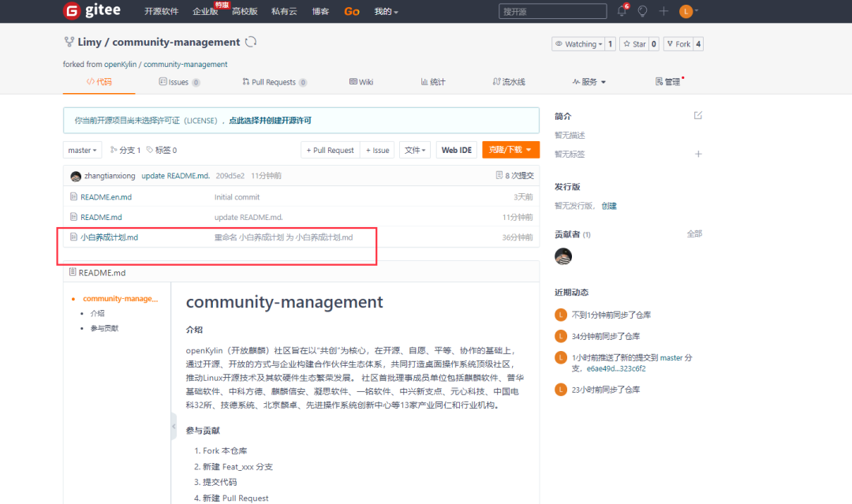Expand the 文件 dropdown
The width and height of the screenshot is (852, 504).
[415, 150]
